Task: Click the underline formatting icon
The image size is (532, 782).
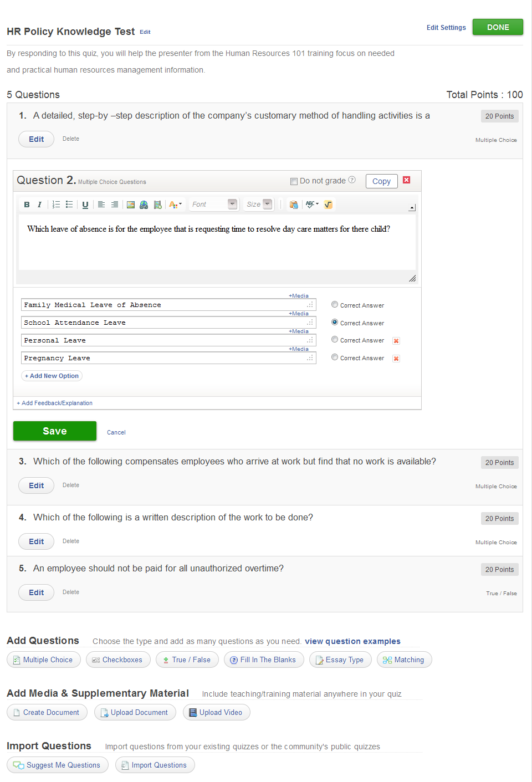Action: coord(85,205)
